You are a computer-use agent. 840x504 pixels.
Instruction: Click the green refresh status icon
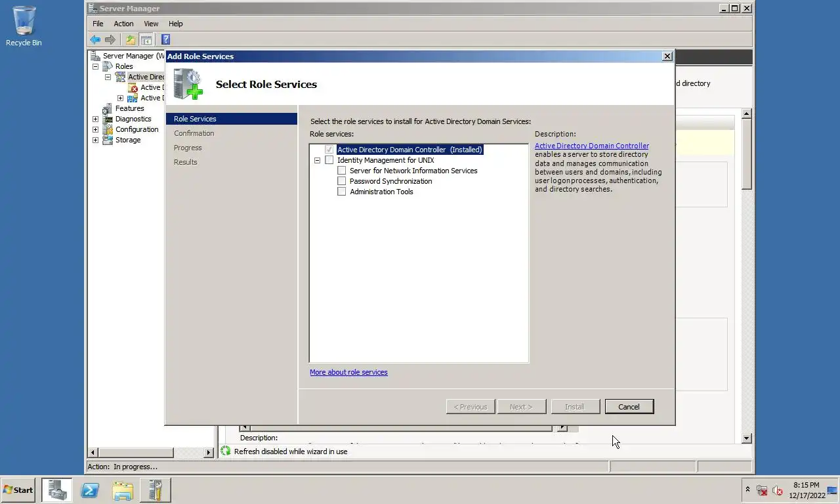pyautogui.click(x=226, y=451)
